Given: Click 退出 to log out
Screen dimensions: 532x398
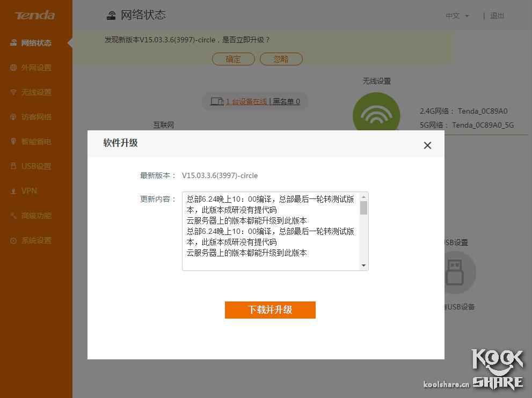Looking at the screenshot, I should (497, 16).
